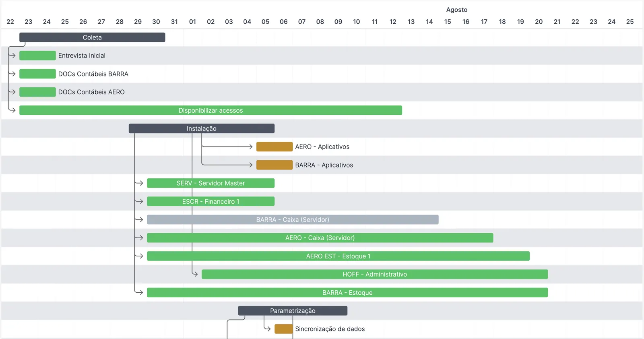644x339 pixels.
Task: Click the dependency arrow before Disponibilizar acessos
Action: click(12, 110)
